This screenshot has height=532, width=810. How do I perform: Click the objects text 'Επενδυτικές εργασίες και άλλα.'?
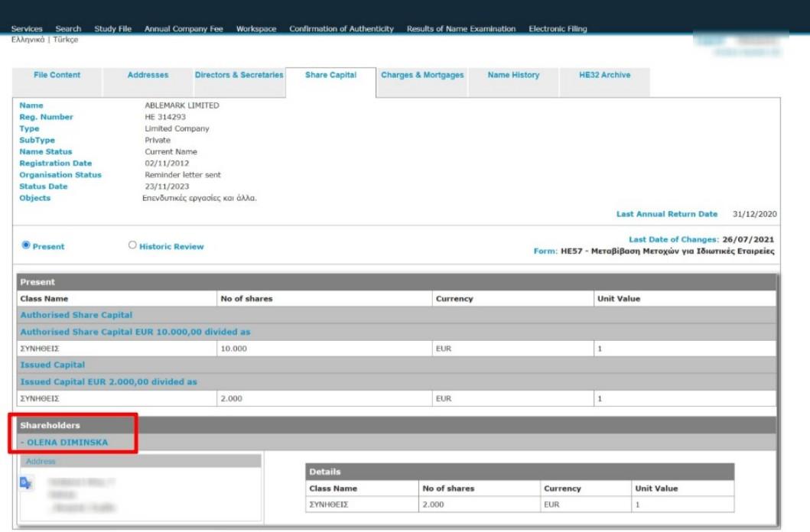click(x=200, y=198)
